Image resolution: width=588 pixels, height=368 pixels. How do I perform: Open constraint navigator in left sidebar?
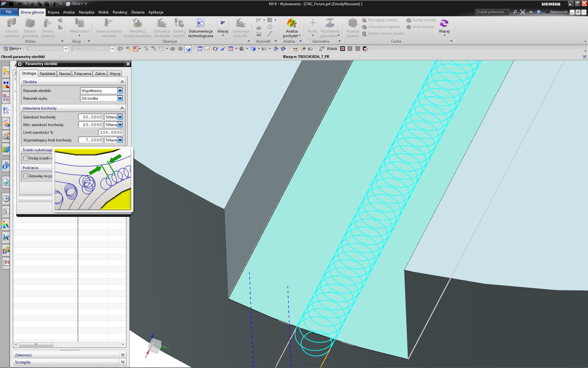6,85
